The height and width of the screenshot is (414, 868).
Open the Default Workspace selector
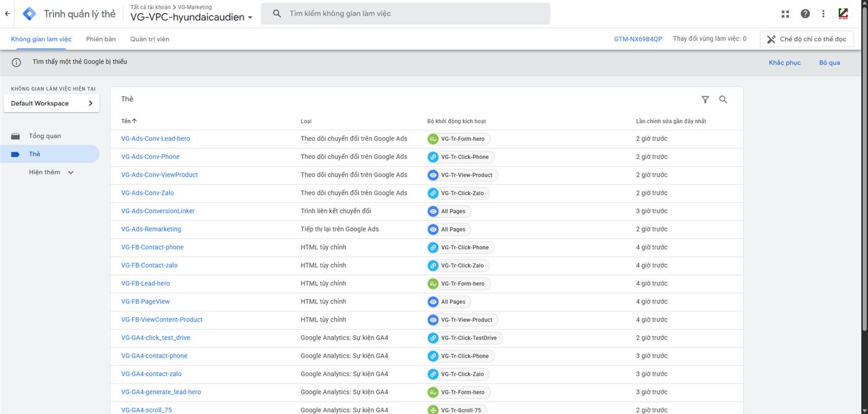(x=51, y=104)
